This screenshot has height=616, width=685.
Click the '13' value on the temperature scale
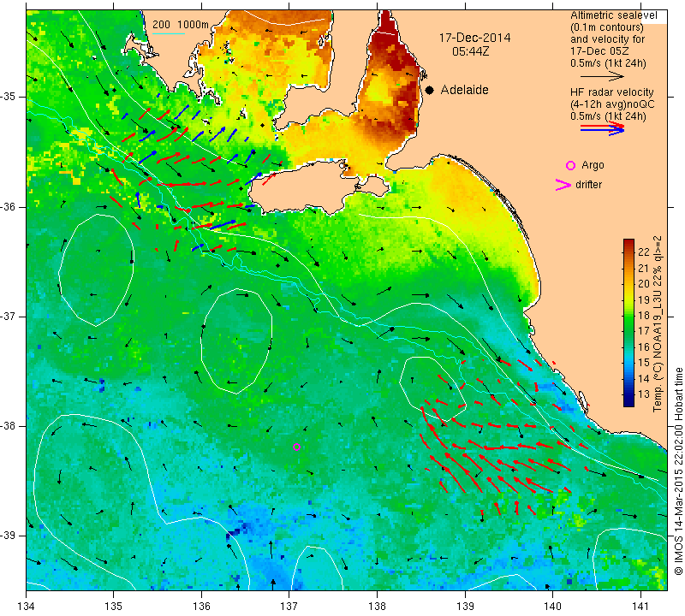click(x=644, y=394)
